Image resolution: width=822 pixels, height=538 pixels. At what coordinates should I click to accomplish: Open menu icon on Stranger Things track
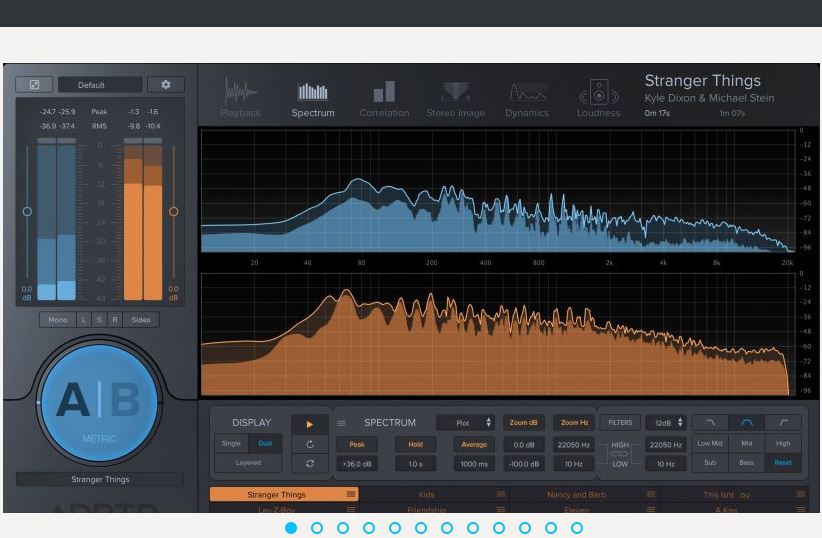351,494
